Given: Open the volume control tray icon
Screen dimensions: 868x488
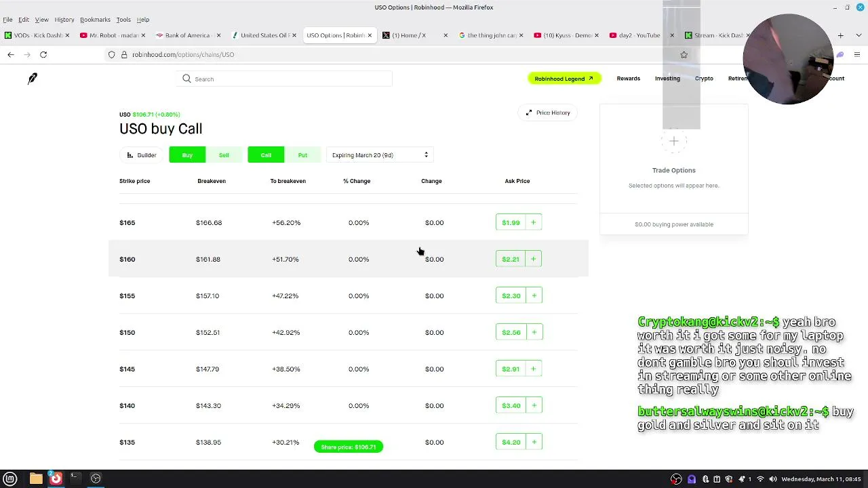Looking at the screenshot, I should pos(772,479).
